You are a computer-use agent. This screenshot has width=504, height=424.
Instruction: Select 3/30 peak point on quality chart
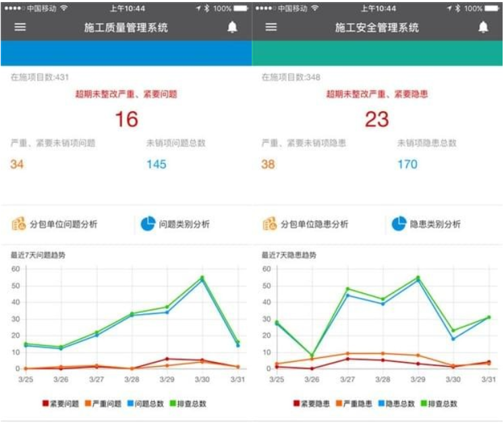coord(202,278)
